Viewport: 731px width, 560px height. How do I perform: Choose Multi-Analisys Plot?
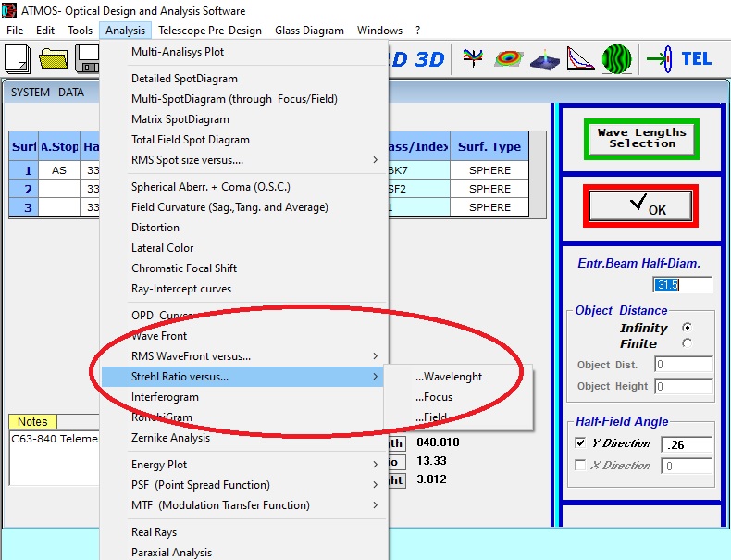242,52
